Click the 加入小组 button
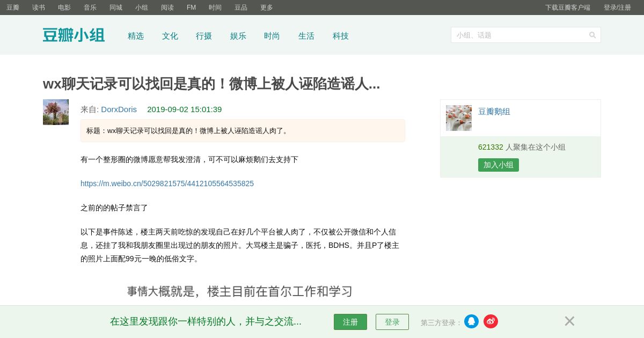Screen dimensions: 644x338 [x=499, y=165]
